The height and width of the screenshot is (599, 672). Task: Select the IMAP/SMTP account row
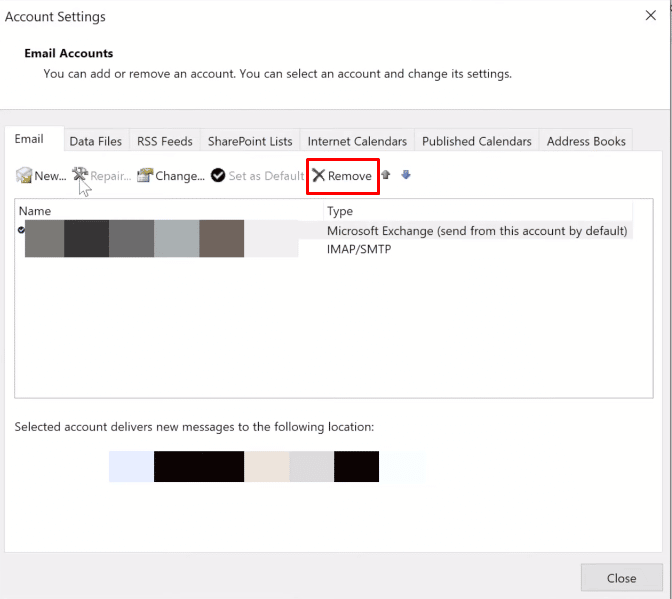(324, 249)
